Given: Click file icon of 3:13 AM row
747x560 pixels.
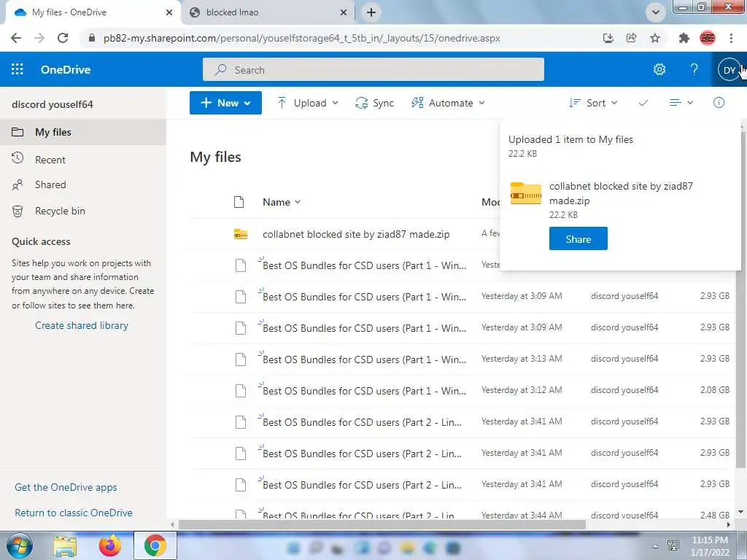Looking at the screenshot, I should [241, 359].
